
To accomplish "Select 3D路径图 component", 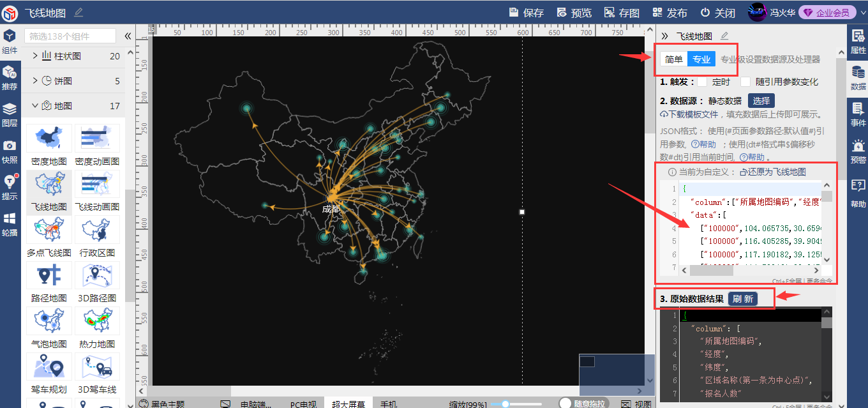I will click(97, 282).
